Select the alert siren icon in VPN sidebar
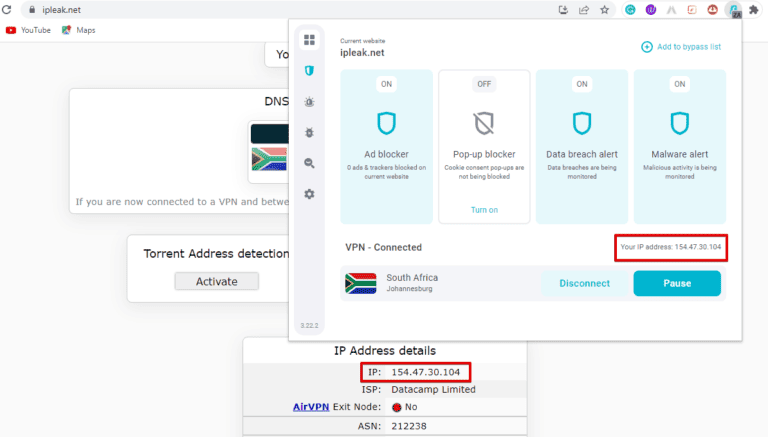 pos(309,102)
